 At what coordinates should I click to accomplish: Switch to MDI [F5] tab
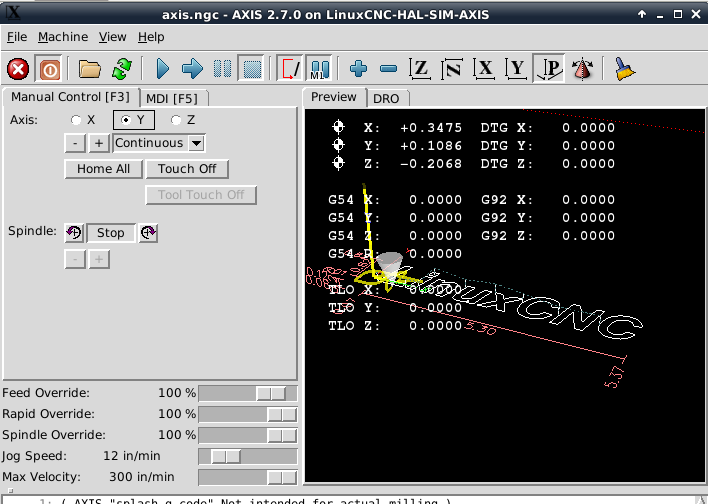tap(172, 98)
